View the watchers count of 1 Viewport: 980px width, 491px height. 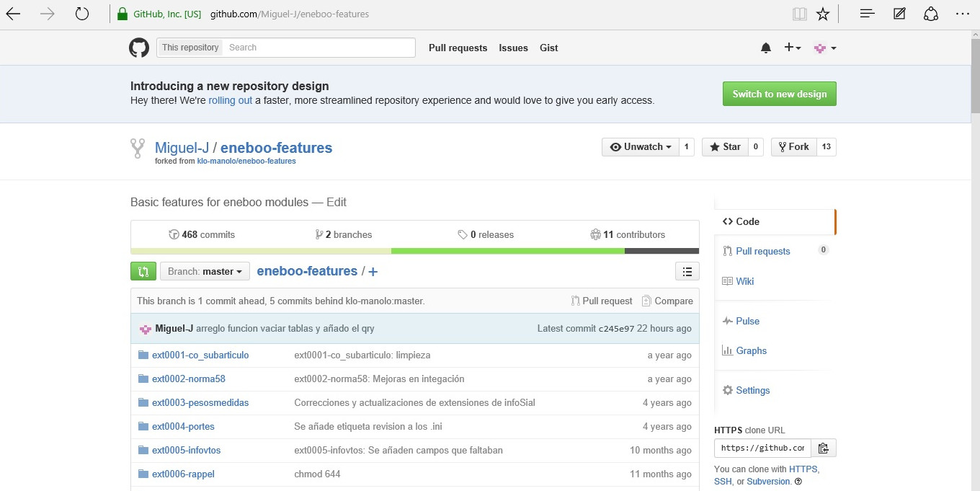click(687, 146)
